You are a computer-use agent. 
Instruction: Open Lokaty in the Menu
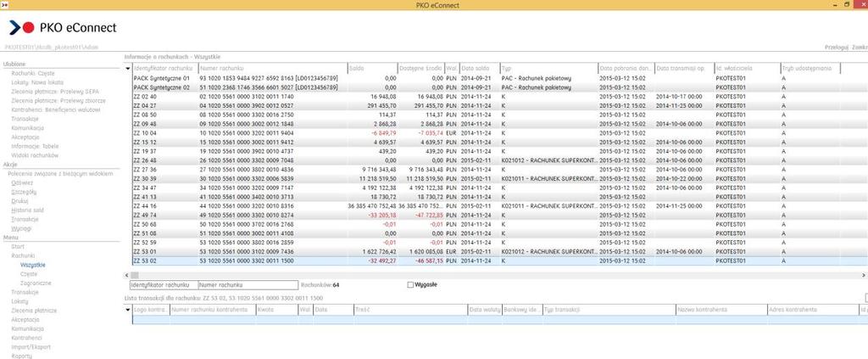pyautogui.click(x=19, y=301)
